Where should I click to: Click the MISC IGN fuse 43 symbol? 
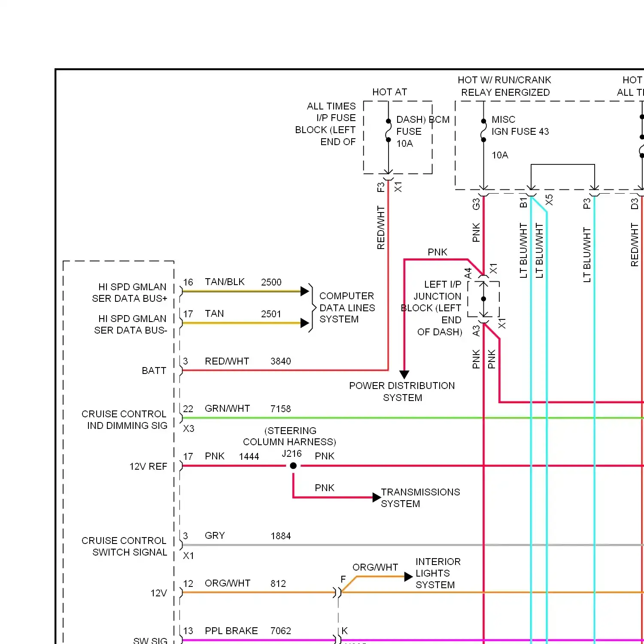tap(483, 131)
